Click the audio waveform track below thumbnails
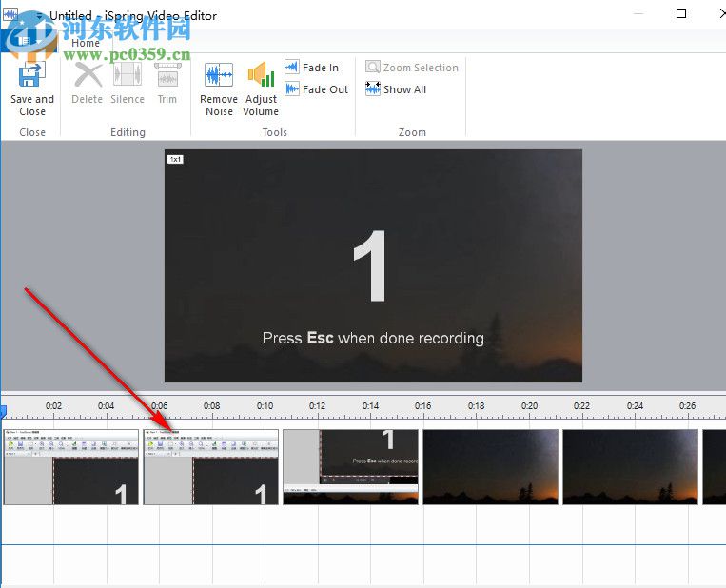Image resolution: width=726 pixels, height=588 pixels. (x=363, y=545)
